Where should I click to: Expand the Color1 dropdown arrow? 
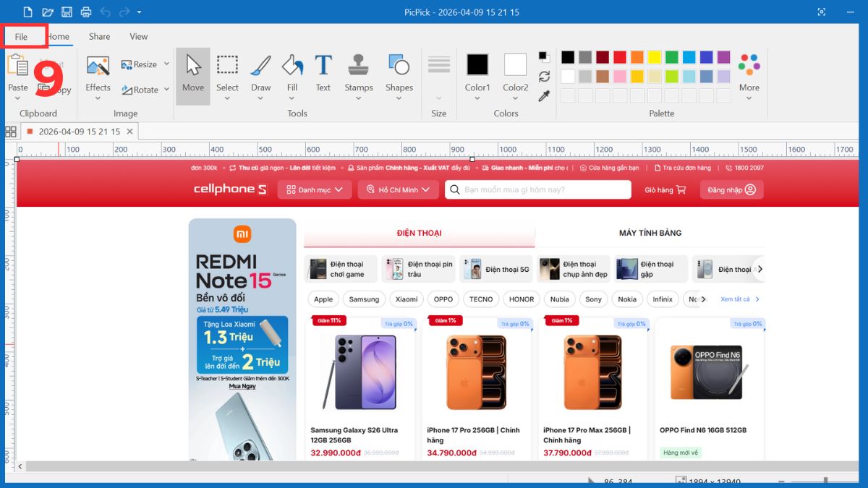(x=477, y=99)
